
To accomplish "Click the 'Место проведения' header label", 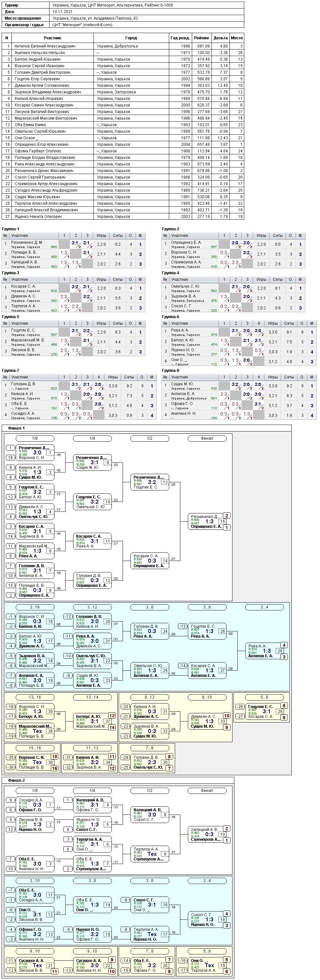I will (x=22, y=18).
